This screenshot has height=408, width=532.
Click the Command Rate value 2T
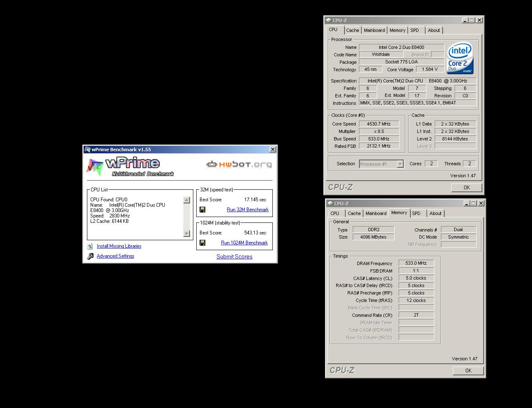(x=416, y=315)
